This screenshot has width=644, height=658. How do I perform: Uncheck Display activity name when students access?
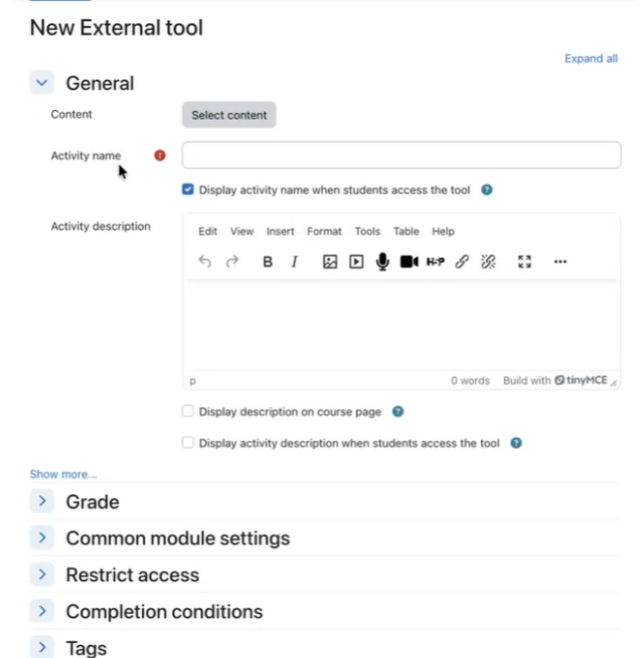[188, 190]
